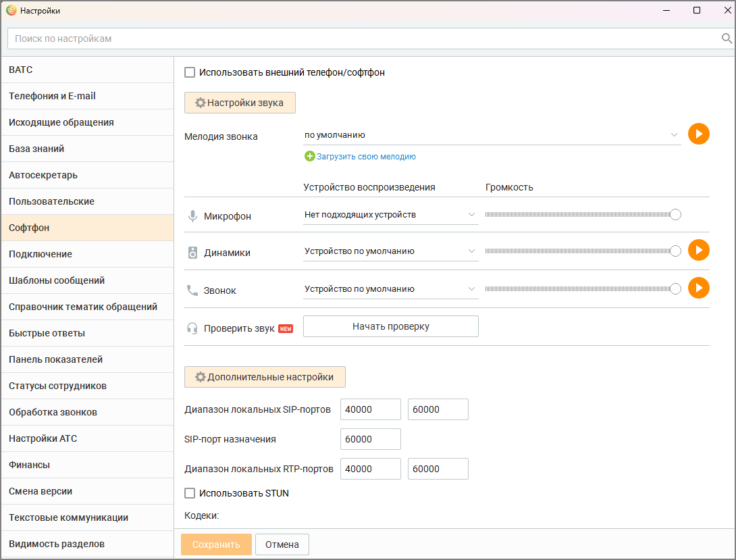
Task: Play test sound for Динамики
Action: point(698,250)
